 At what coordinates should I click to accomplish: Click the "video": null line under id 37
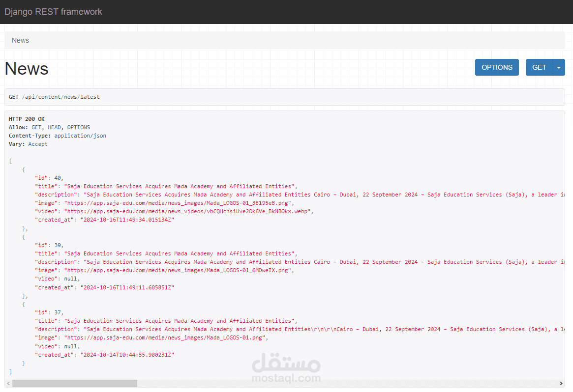(x=58, y=346)
